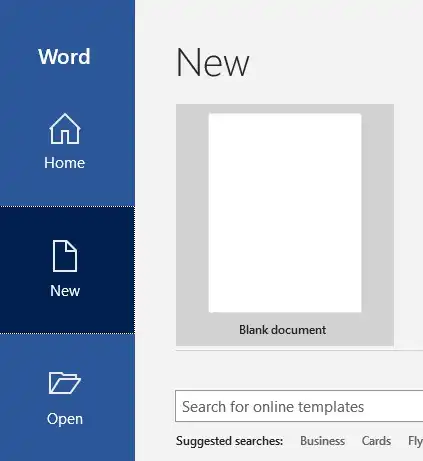This screenshot has height=461, width=423.
Task: Click the folded corner of New page icon
Action: pos(72,246)
